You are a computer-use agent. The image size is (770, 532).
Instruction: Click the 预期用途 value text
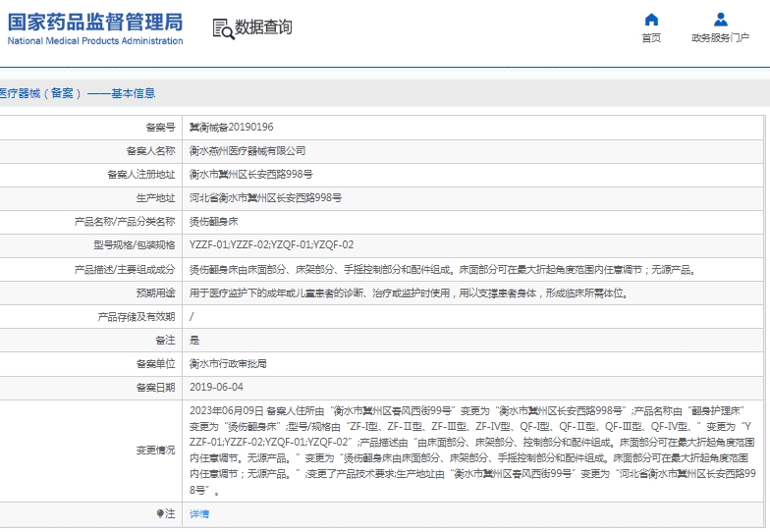[409, 293]
